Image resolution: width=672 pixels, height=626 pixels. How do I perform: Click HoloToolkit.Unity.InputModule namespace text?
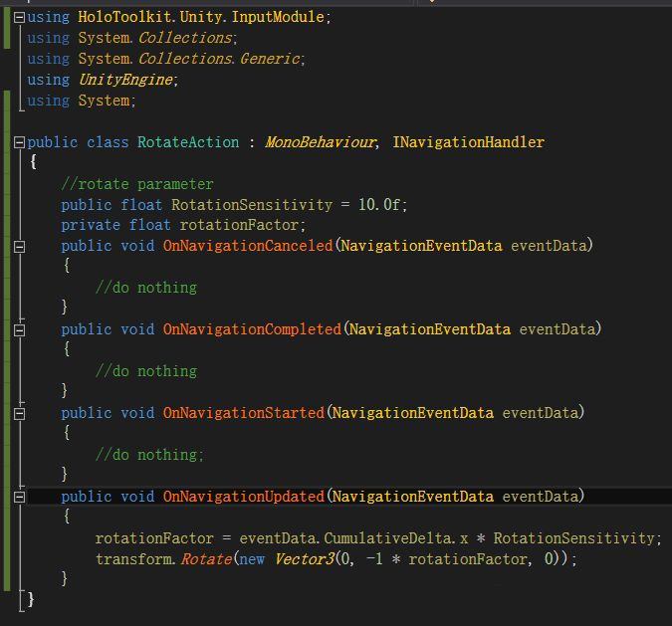pos(201,17)
